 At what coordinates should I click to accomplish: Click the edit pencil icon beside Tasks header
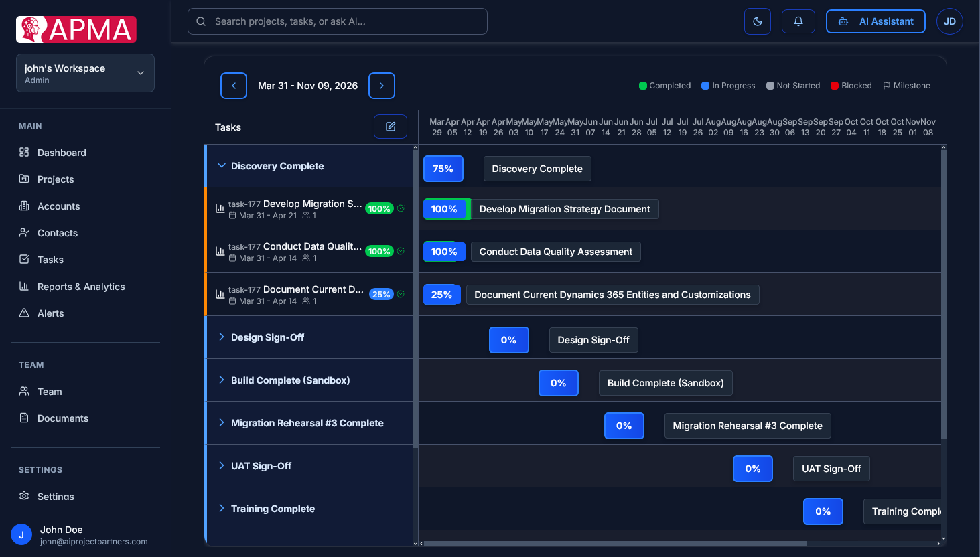tap(390, 126)
